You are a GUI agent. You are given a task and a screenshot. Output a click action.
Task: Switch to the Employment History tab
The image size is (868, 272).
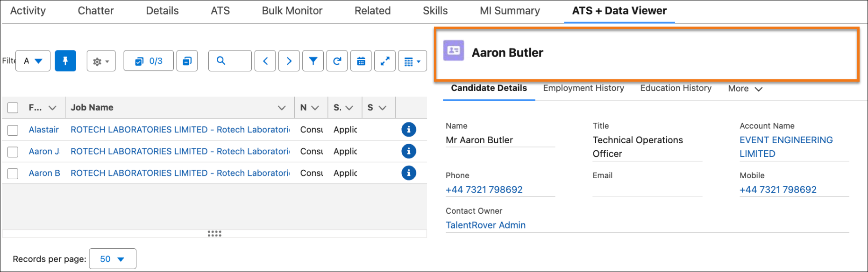tap(583, 88)
